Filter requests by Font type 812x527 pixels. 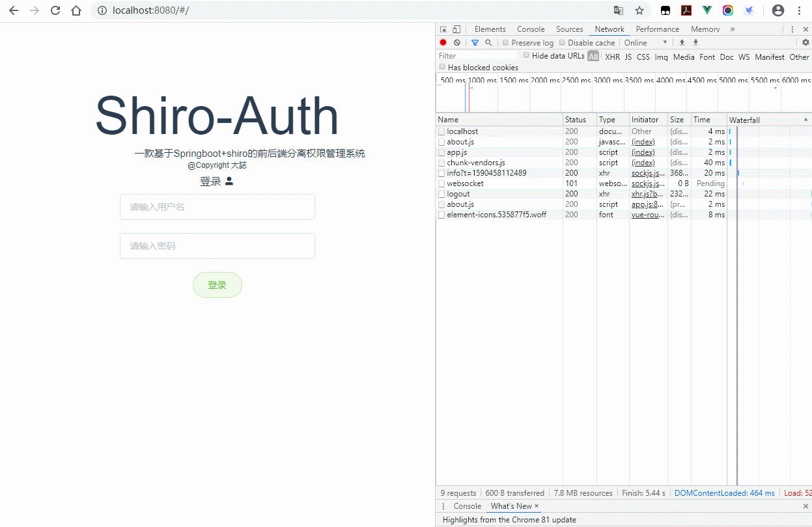tap(707, 57)
